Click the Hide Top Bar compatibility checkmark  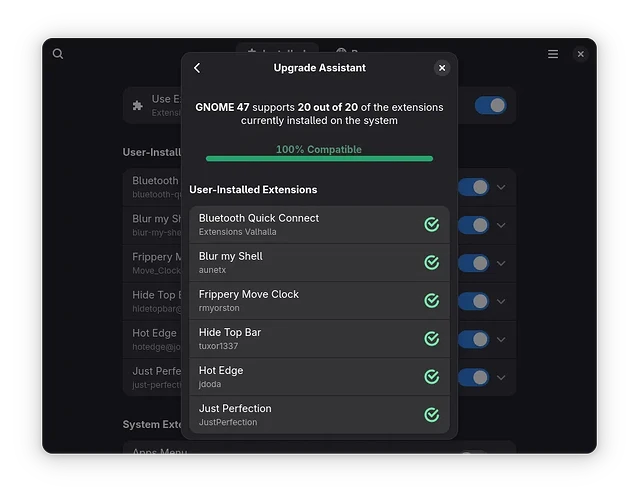pos(432,338)
